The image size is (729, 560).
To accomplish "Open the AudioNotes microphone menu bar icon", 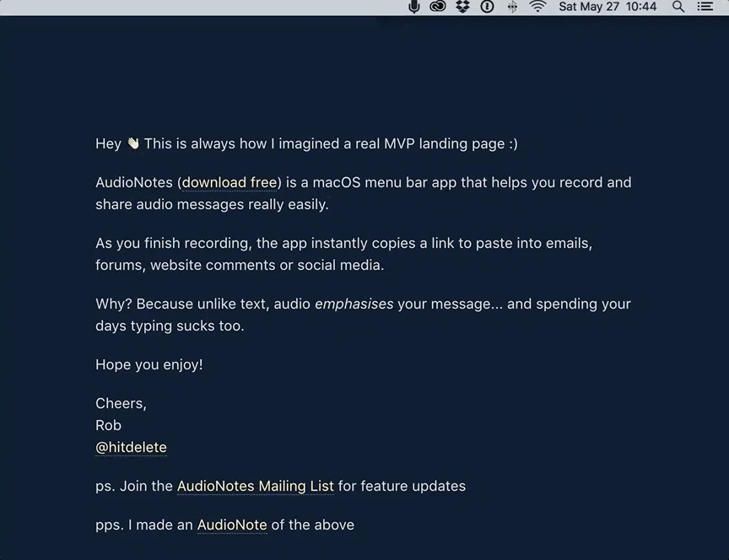I will 413,7.
